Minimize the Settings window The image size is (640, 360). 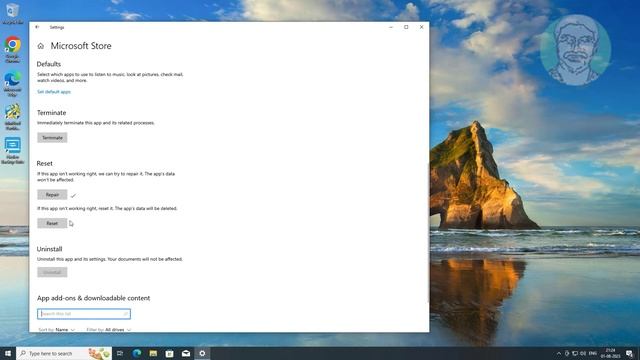391,27
